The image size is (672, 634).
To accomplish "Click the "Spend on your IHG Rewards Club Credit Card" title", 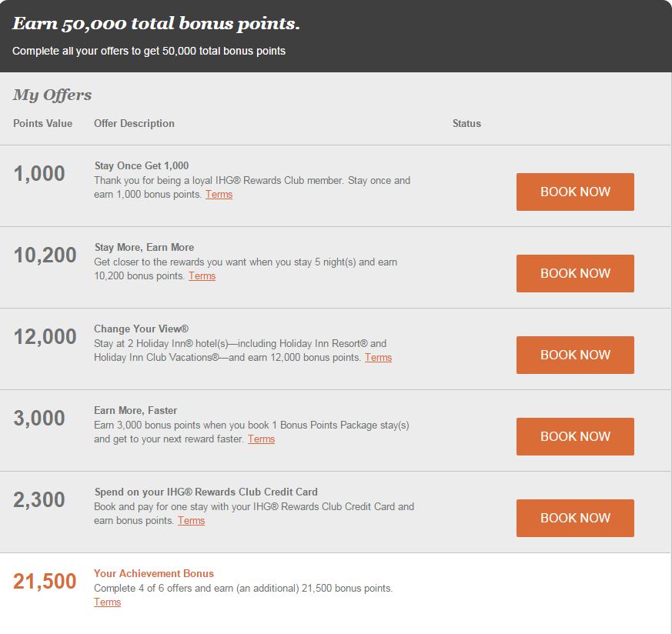I will [206, 492].
